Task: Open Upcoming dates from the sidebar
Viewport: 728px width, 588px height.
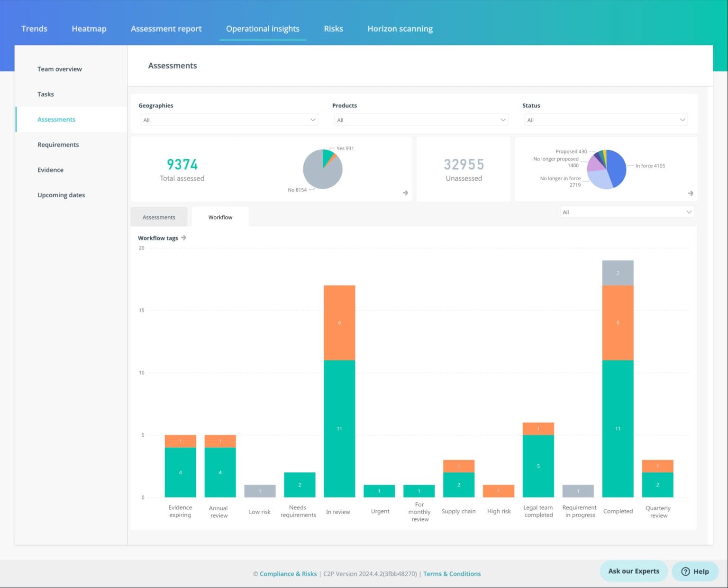Action: [x=61, y=195]
